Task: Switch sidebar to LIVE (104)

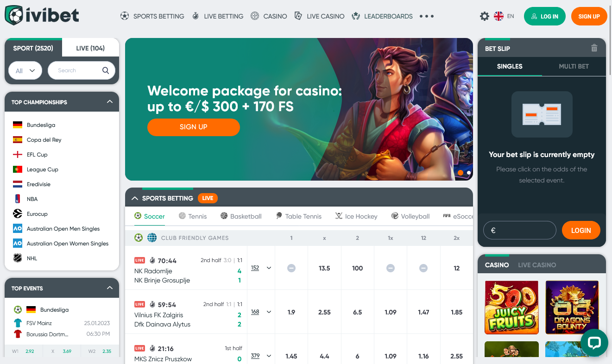Action: 90,48
